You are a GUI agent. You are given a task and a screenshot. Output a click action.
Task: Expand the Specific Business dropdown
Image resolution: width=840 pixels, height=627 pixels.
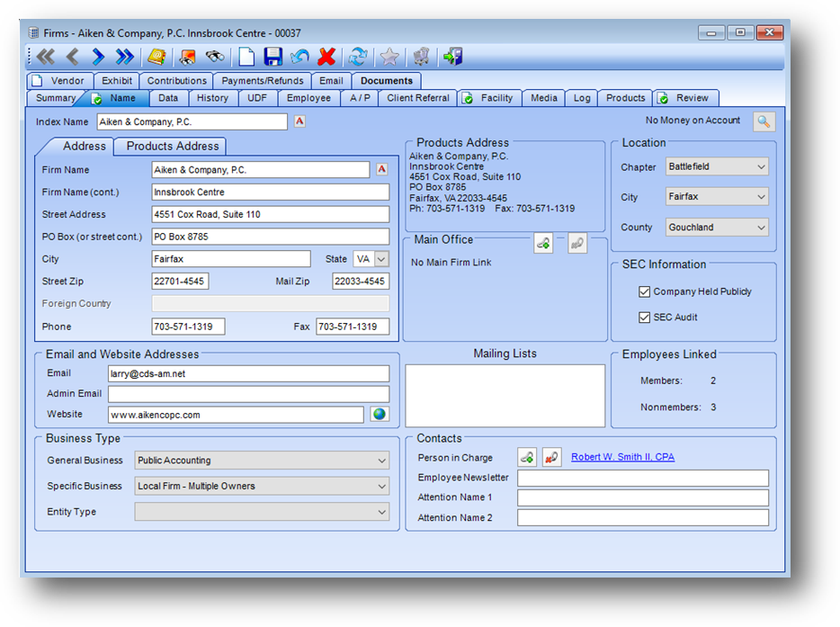(x=381, y=486)
